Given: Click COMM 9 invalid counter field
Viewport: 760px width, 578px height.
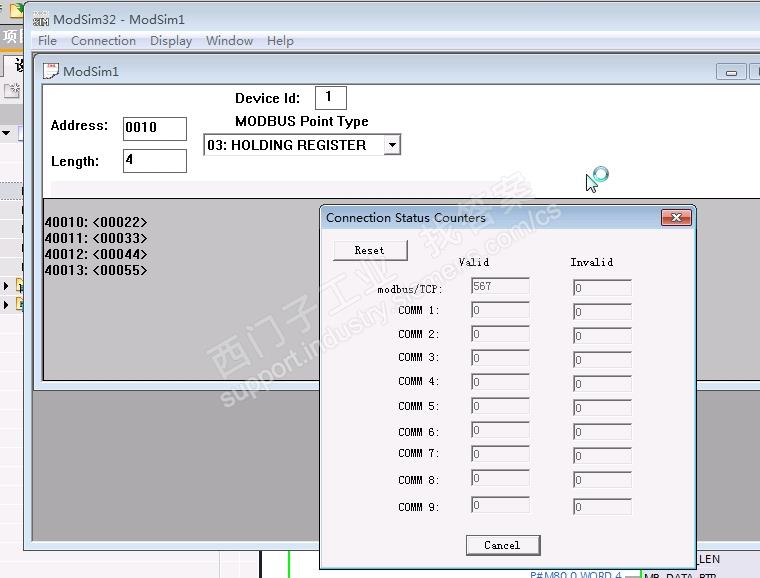Looking at the screenshot, I should click(x=602, y=507).
